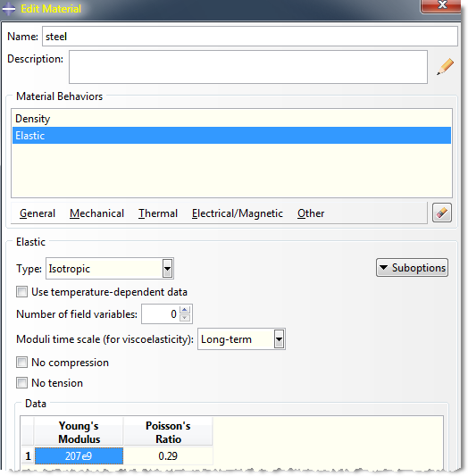The height and width of the screenshot is (476, 468).
Task: Open the Long-term moduli time scale dropdown
Action: click(241, 338)
